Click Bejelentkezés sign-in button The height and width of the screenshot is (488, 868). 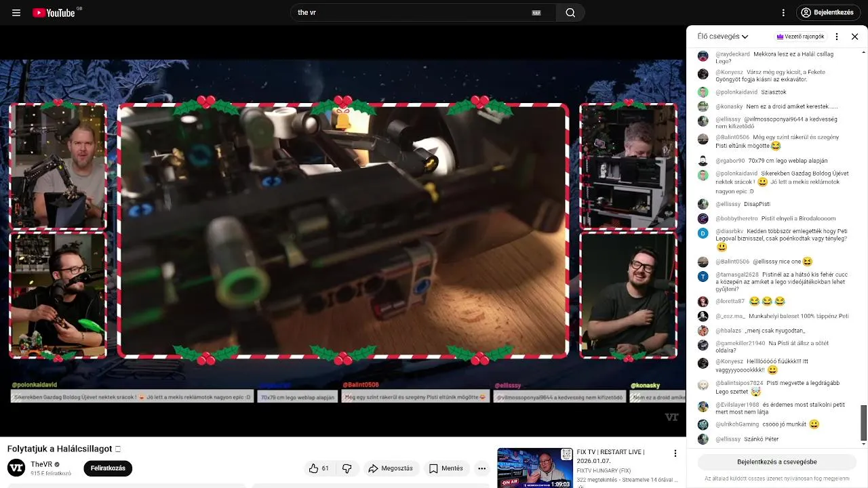(827, 13)
